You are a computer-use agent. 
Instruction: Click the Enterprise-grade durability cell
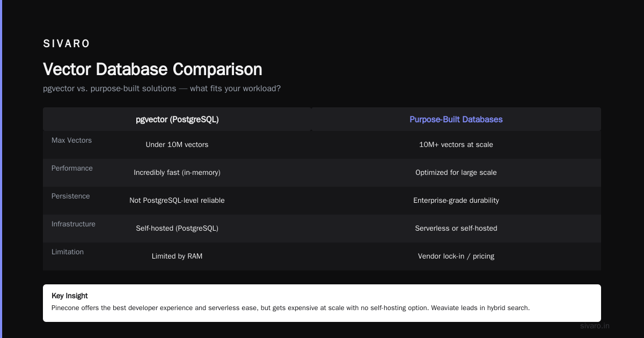(456, 200)
